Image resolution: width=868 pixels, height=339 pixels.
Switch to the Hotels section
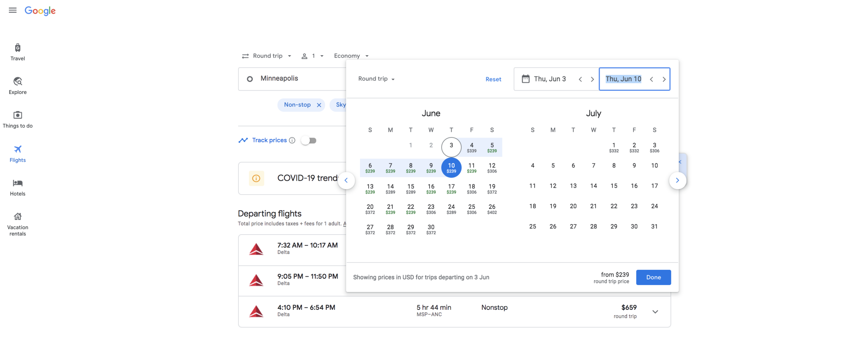click(17, 187)
